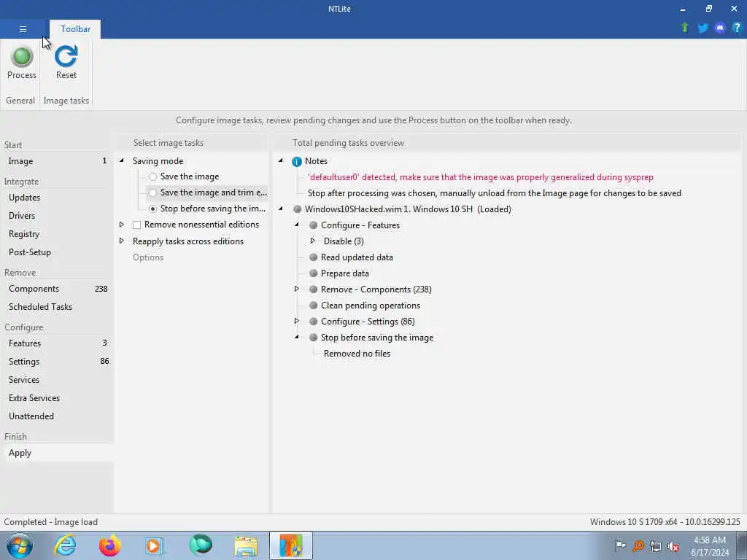Open the Extra Services page
The height and width of the screenshot is (560, 747).
click(57, 398)
